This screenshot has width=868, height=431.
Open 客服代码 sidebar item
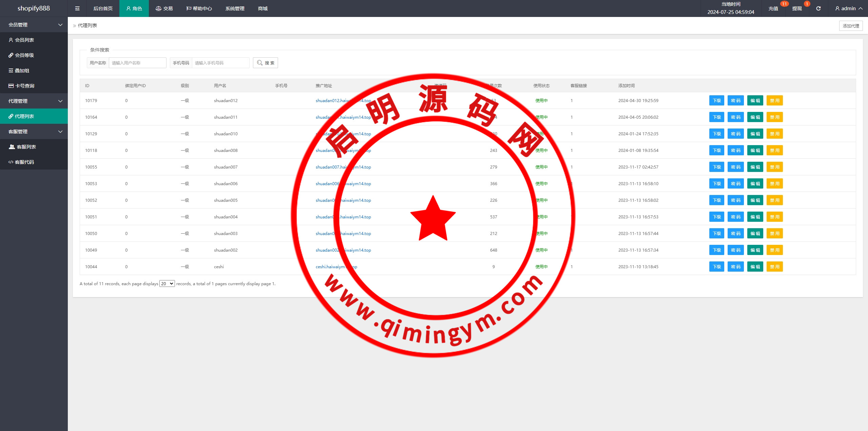point(24,162)
